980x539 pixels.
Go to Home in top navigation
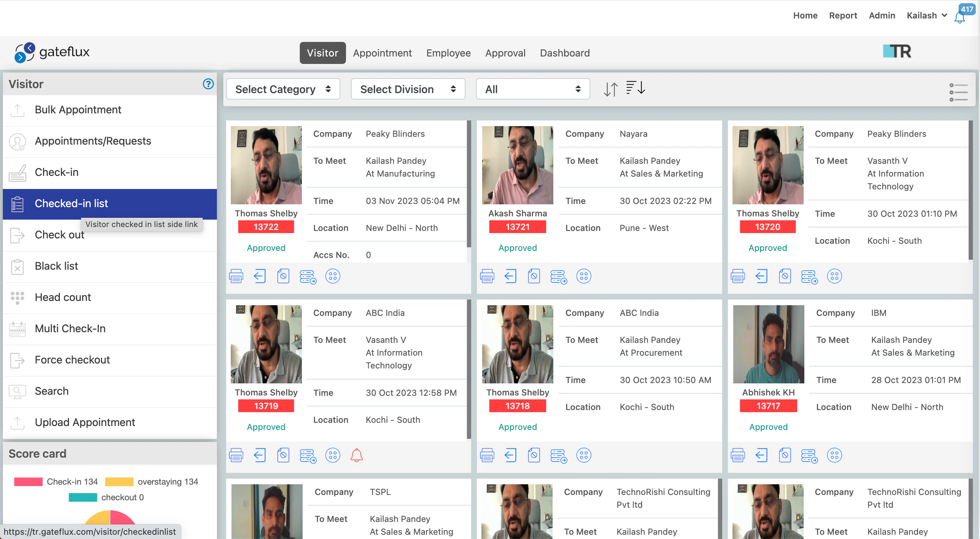click(x=805, y=16)
